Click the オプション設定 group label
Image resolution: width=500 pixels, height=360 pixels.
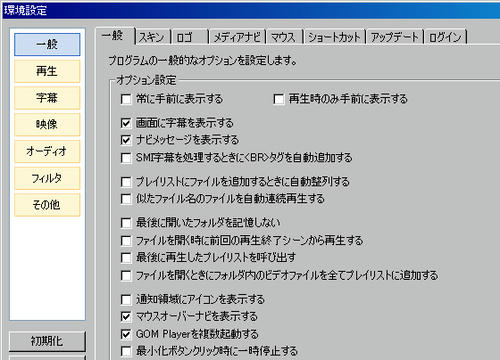point(146,80)
